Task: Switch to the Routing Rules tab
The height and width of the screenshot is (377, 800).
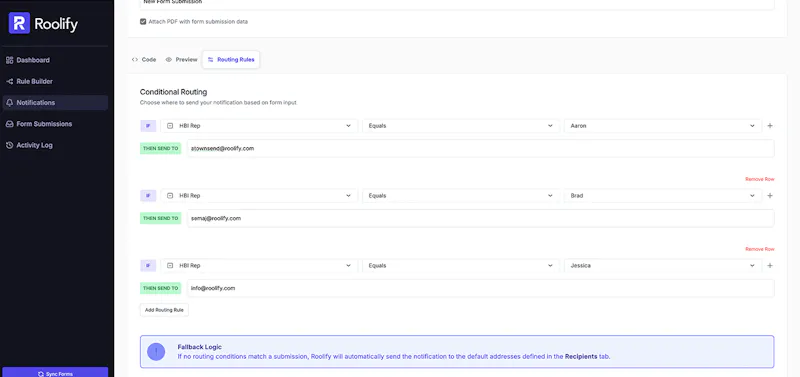Action: click(231, 60)
